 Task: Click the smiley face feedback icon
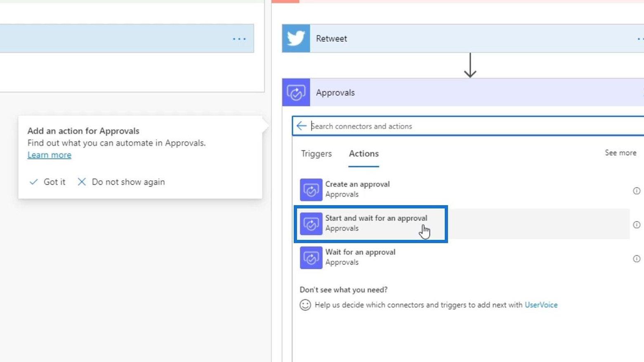305,305
